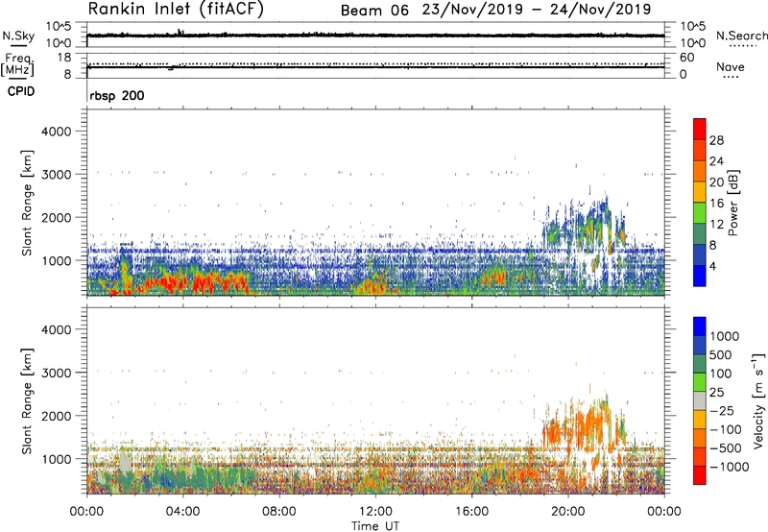Click the "2000" tick of the velocity panel
The width and height of the screenshot is (768, 532).
[x=56, y=416]
